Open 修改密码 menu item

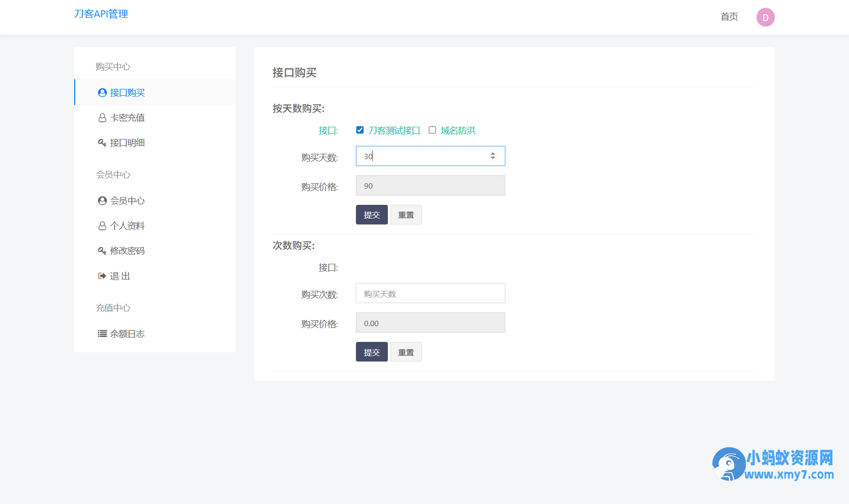pos(155,251)
